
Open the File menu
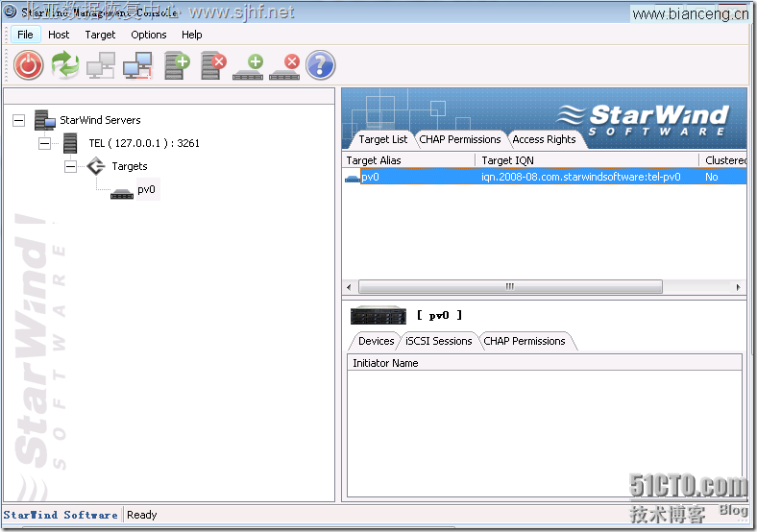[25, 35]
